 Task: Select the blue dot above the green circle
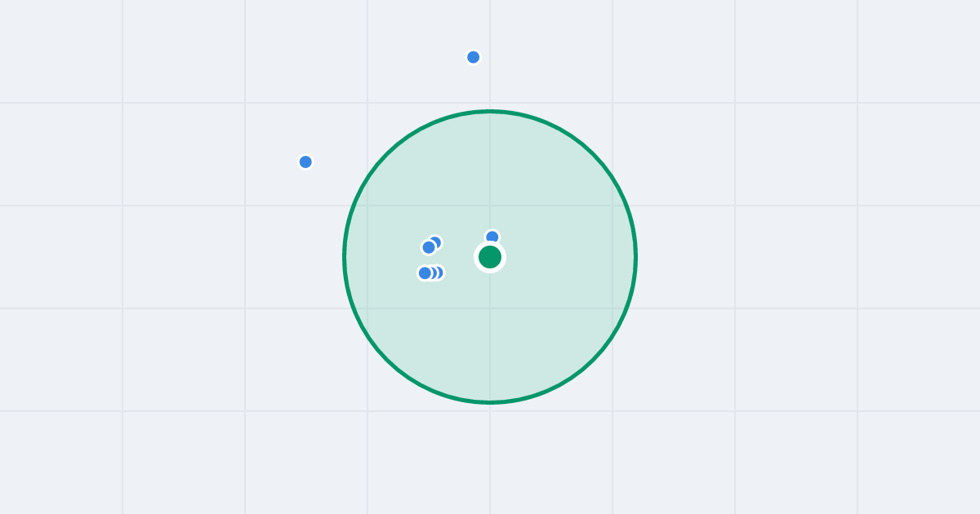tap(473, 57)
